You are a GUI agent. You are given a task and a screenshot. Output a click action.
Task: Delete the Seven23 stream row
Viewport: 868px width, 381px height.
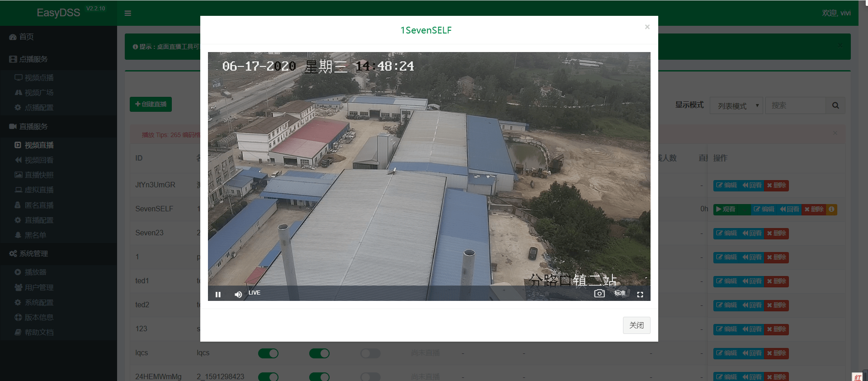click(x=776, y=233)
